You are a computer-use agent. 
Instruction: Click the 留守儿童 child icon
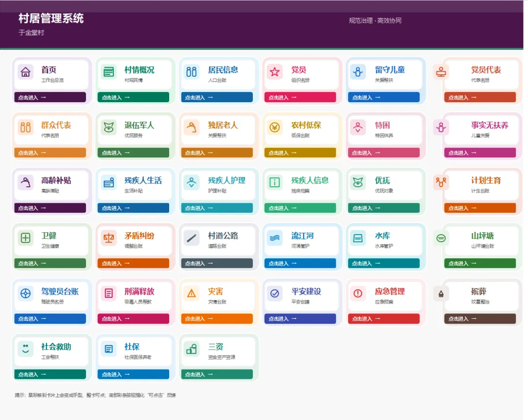[358, 72]
